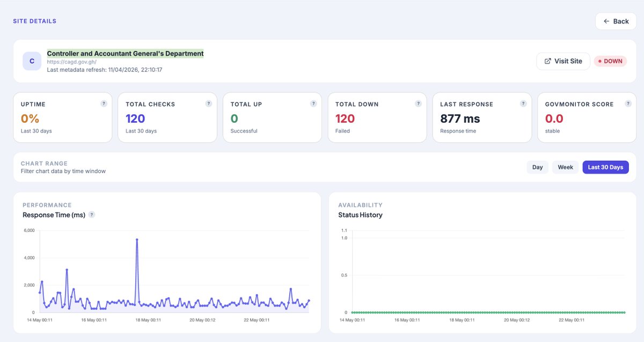Click the AVAILABILITY section label

[360, 205]
